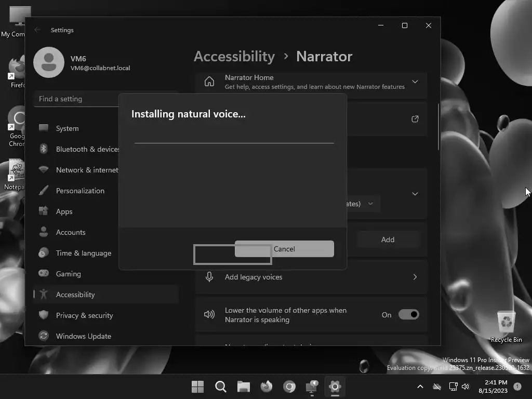Click the legacy voices microphone icon
Image resolution: width=532 pixels, height=399 pixels.
coord(209,277)
